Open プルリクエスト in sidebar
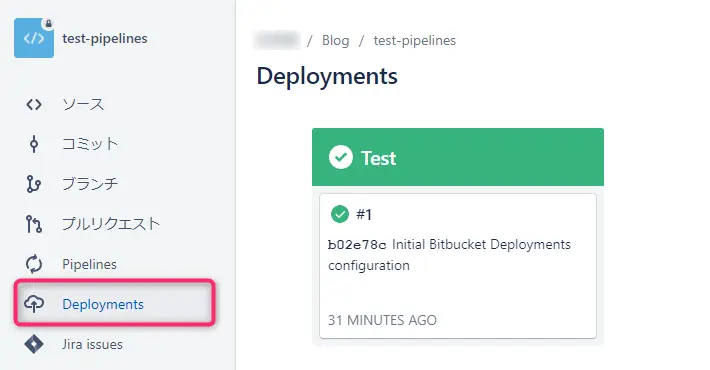Viewport: 710px width, 370px height. (x=111, y=224)
